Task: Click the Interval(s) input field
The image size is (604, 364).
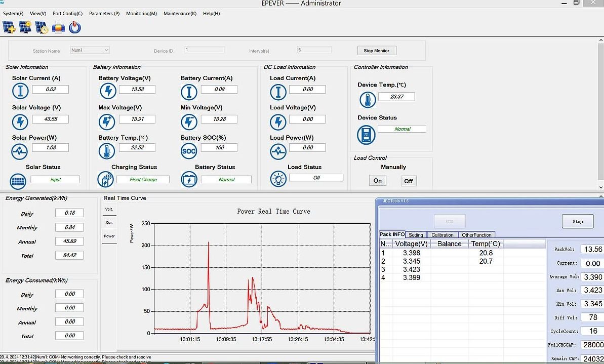Action: (x=314, y=50)
